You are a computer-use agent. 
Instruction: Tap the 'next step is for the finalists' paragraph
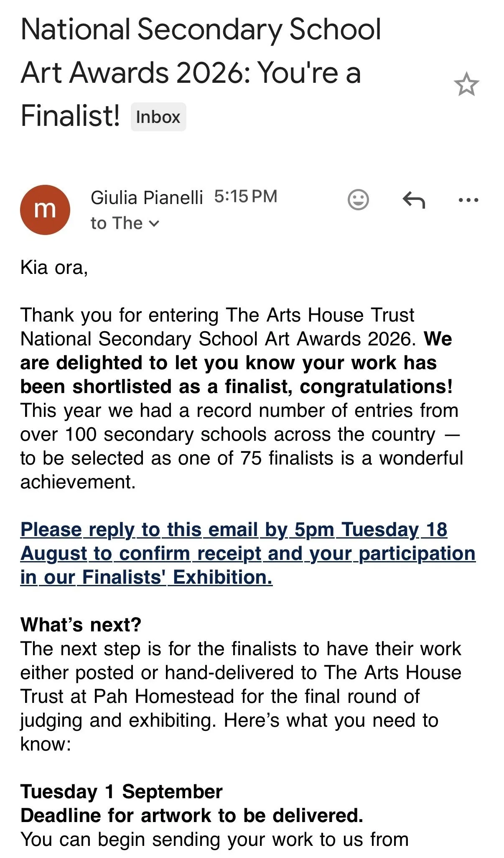point(241,697)
